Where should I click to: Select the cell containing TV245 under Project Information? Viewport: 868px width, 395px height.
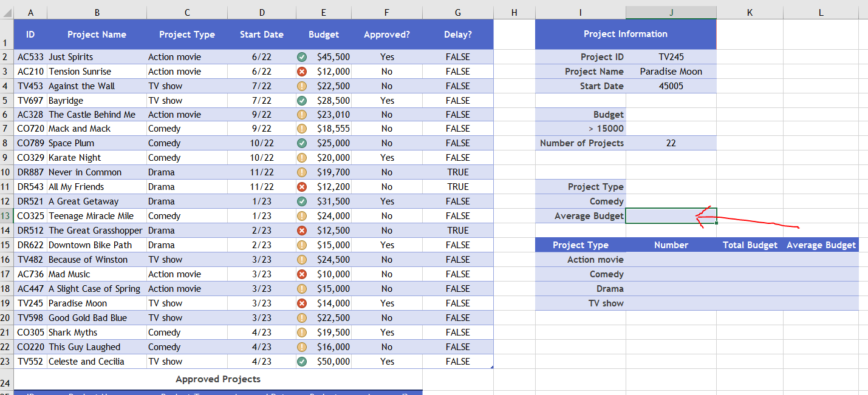[671, 56]
